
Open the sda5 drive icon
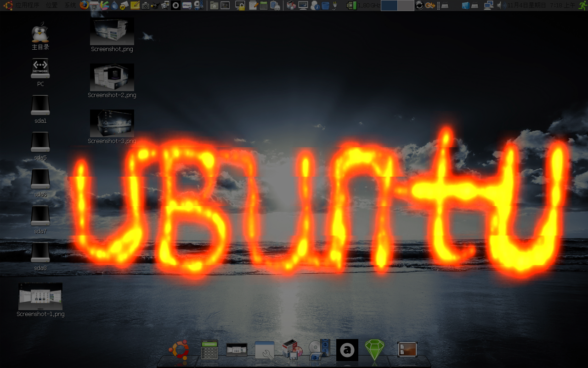pyautogui.click(x=40, y=146)
